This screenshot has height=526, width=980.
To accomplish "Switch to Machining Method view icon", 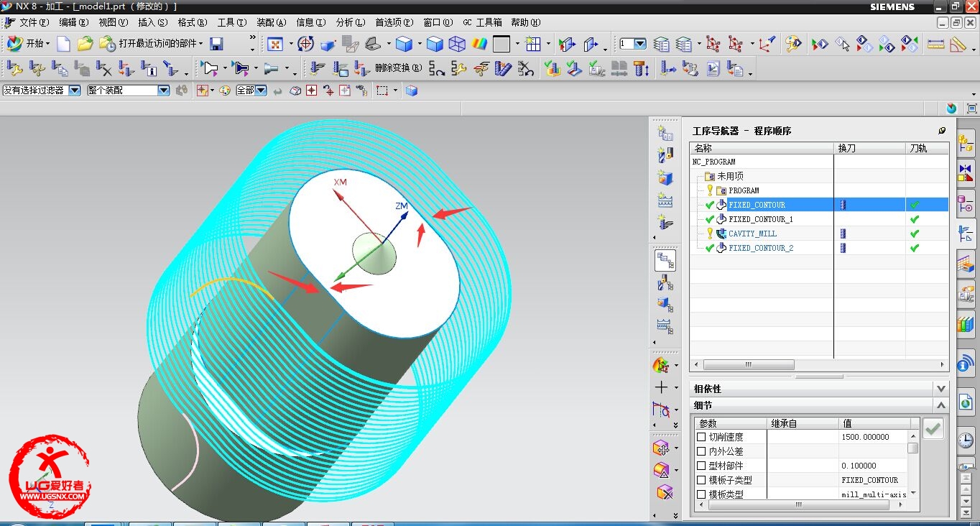I will tap(665, 326).
